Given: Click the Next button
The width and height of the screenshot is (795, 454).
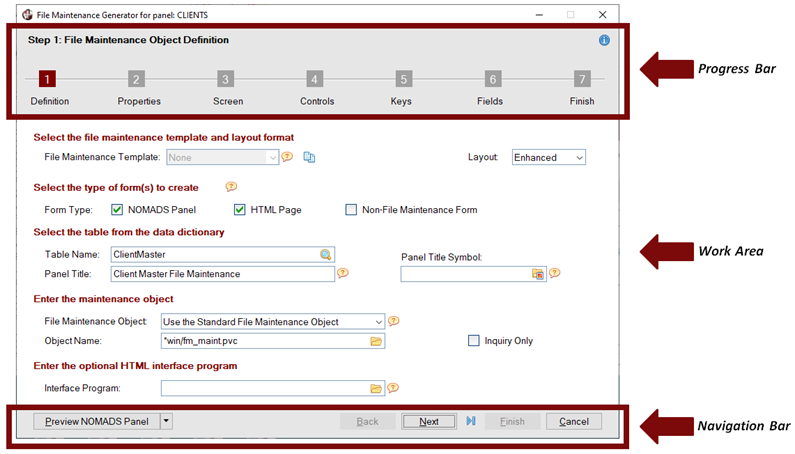Looking at the screenshot, I should [x=428, y=421].
